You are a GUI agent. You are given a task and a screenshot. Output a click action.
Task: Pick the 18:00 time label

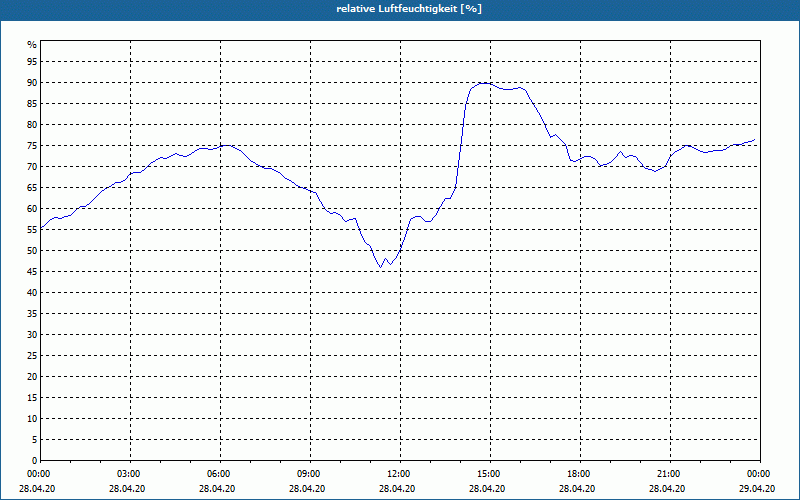tap(577, 474)
